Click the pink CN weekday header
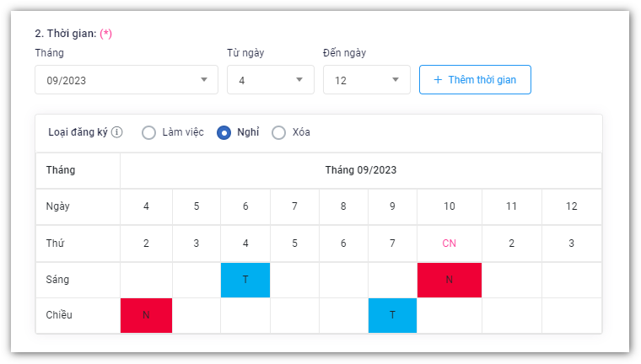 click(x=450, y=243)
